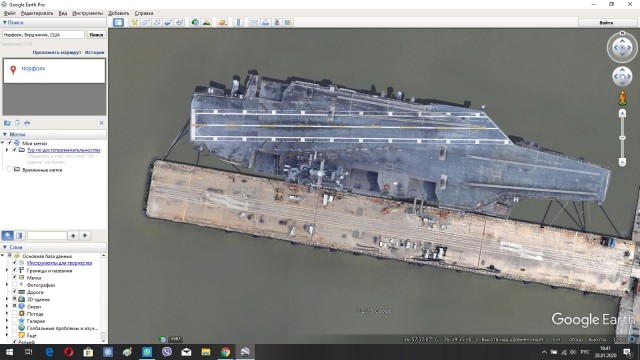Expand the Погода layer arrow

(7, 313)
